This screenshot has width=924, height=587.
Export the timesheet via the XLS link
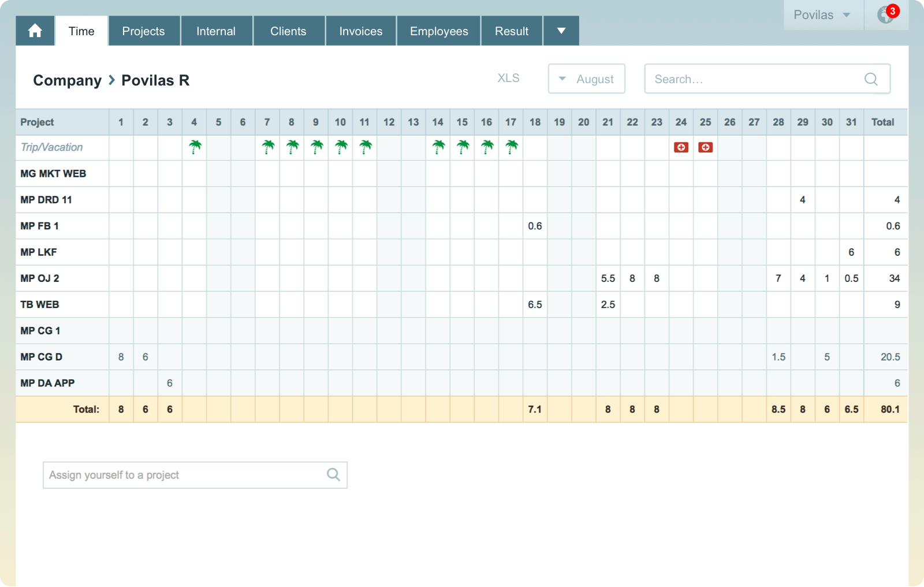pyautogui.click(x=508, y=78)
